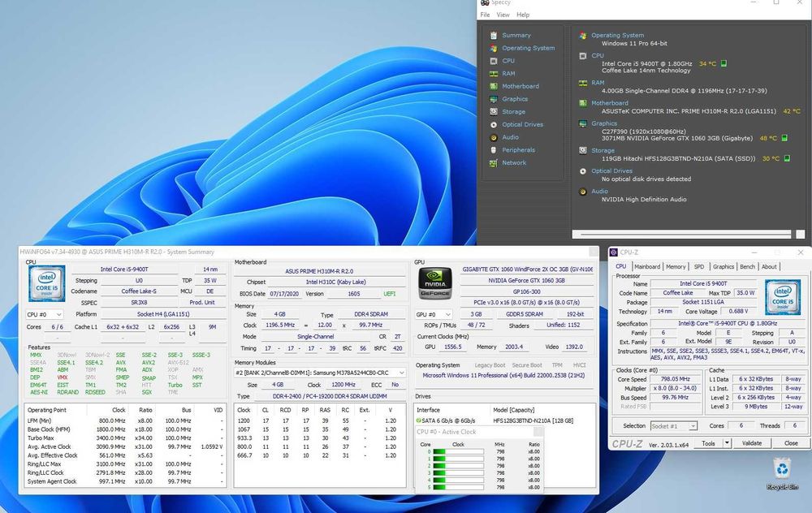Click the NVIDIA GeForce logo in HWiNFO

pyautogui.click(x=435, y=283)
